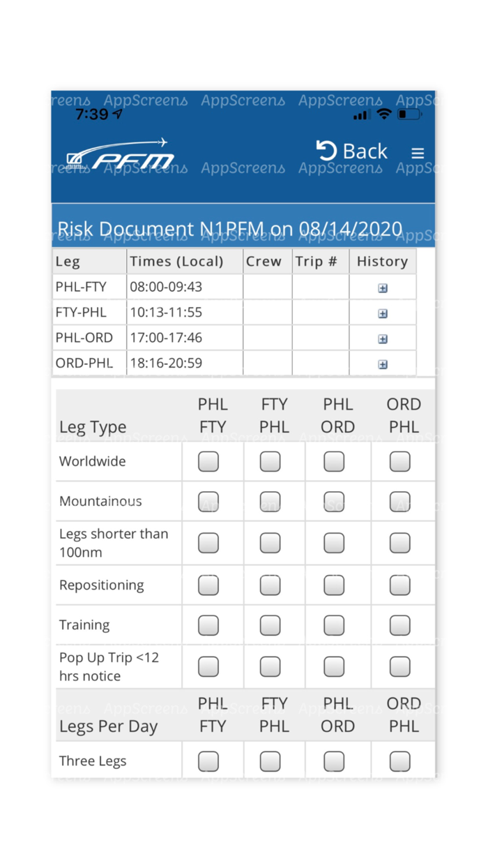Tap the Wi-Fi icon in the status bar
The width and height of the screenshot is (488, 868).
tap(384, 114)
